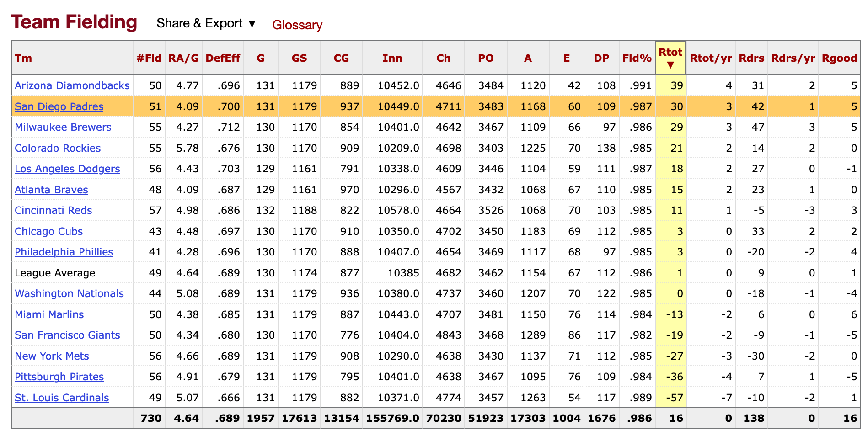
Task: Sort by RA/G column header
Action: click(x=184, y=58)
